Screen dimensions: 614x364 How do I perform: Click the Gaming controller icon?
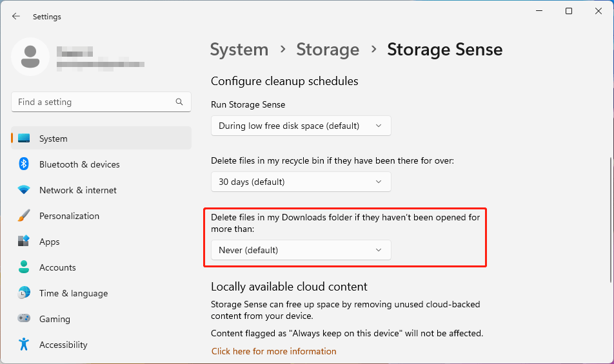point(24,318)
